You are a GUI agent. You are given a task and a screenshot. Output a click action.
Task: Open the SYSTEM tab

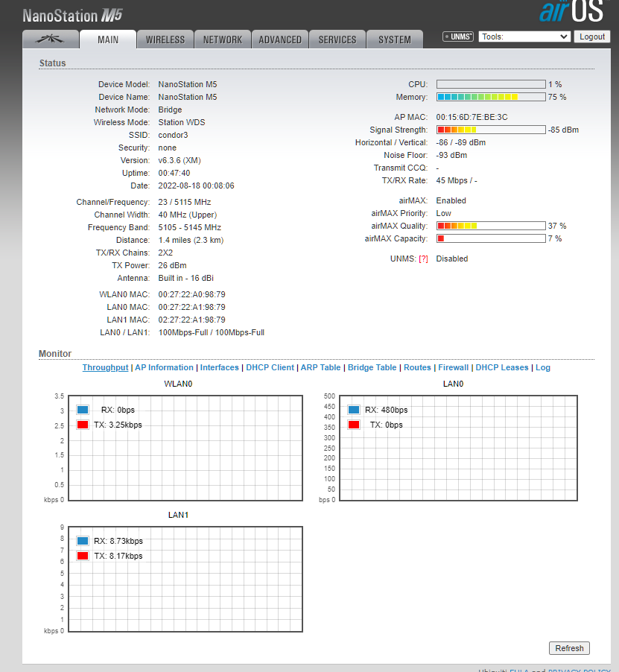395,39
